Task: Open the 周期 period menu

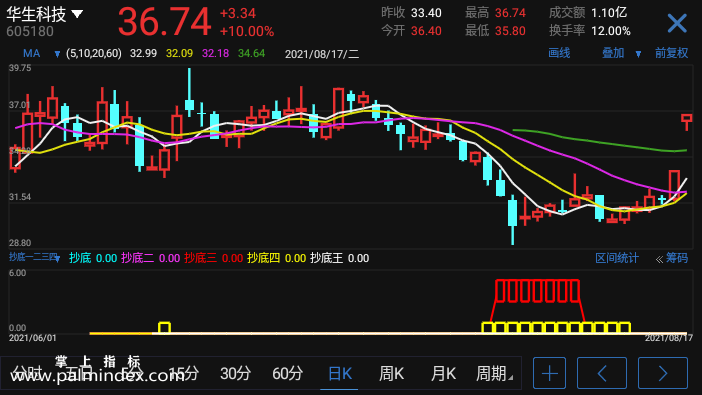Action: point(494,373)
